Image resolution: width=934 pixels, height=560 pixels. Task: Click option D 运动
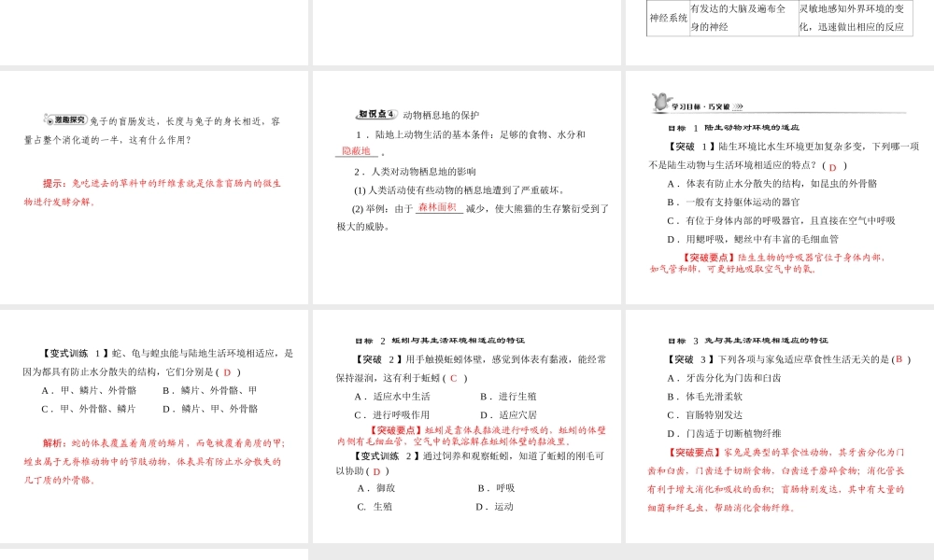tap(494, 507)
